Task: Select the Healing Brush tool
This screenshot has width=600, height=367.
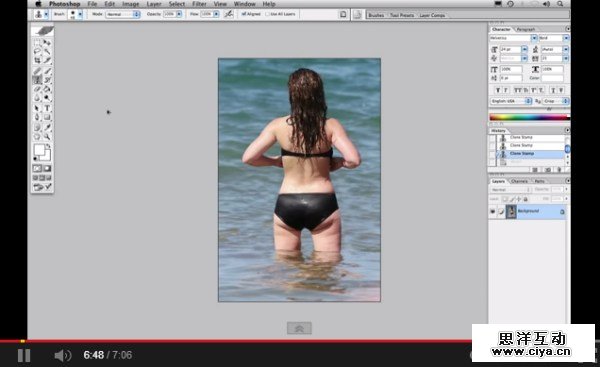Action: [37, 71]
